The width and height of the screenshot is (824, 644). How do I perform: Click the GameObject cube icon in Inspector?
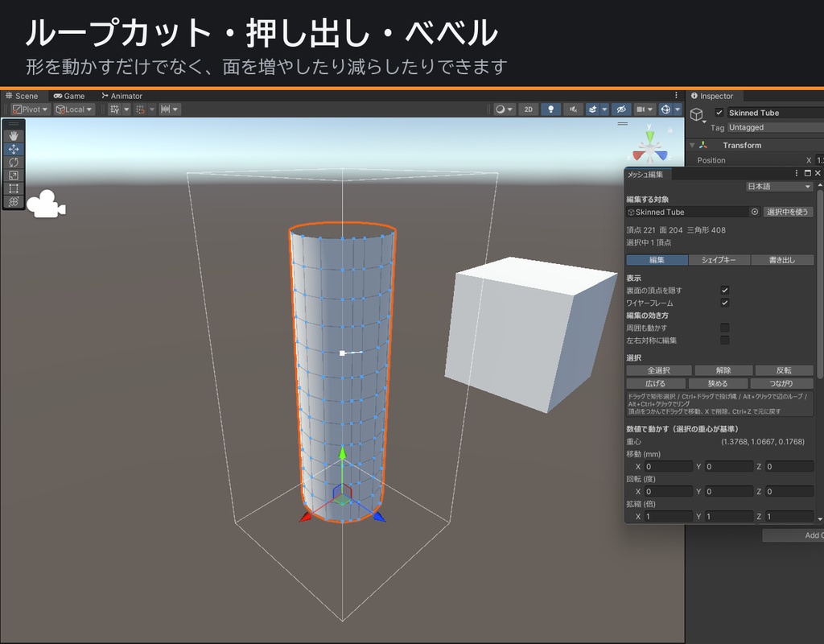coord(697,114)
